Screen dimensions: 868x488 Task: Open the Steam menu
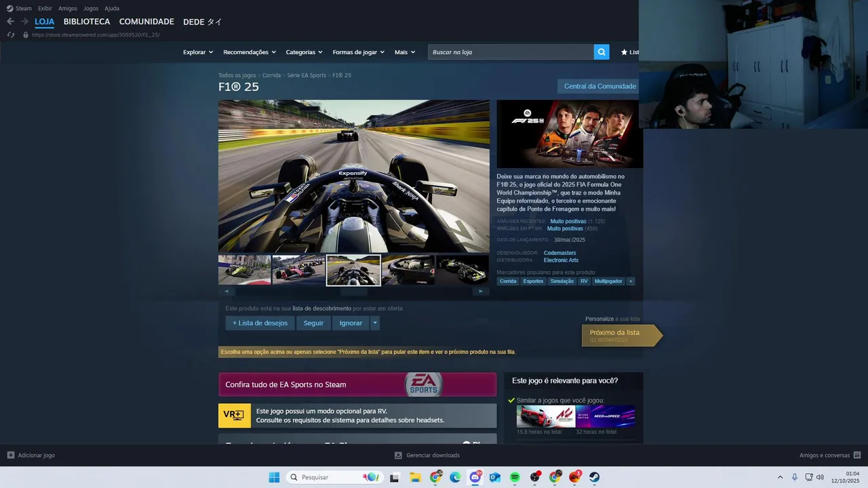(x=24, y=8)
